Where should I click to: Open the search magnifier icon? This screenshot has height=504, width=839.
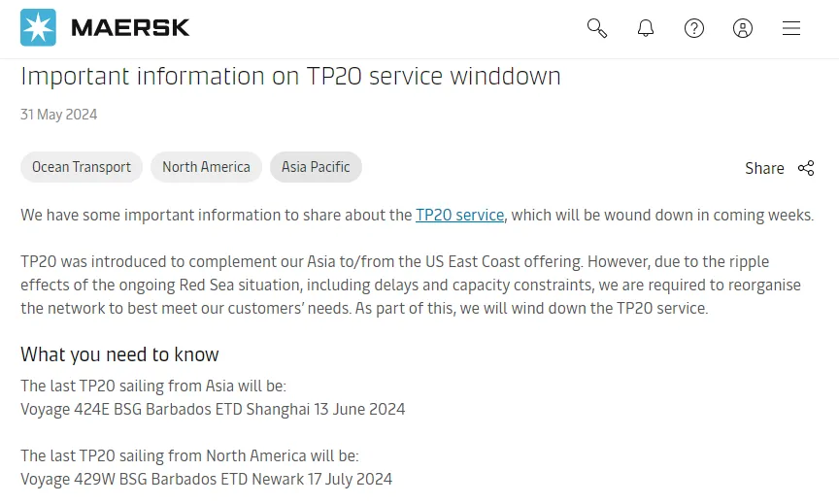point(596,28)
